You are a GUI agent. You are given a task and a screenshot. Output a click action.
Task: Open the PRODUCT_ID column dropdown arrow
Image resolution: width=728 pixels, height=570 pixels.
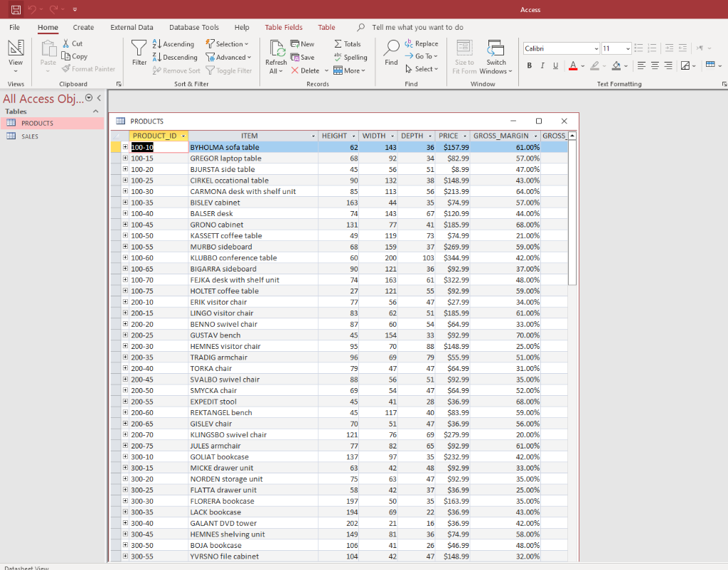click(183, 136)
